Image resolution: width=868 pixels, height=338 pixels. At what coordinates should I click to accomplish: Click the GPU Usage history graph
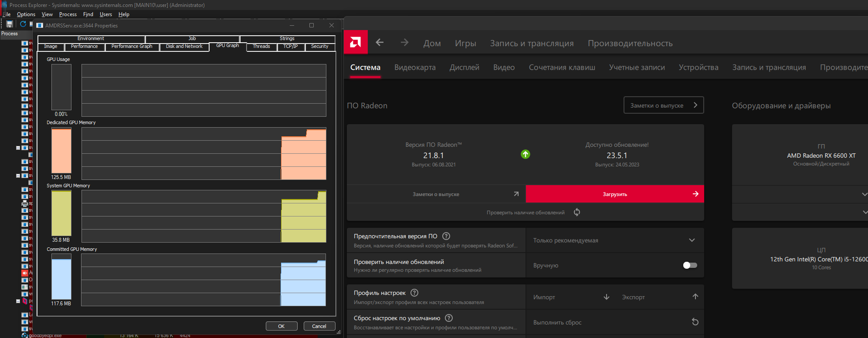pyautogui.click(x=204, y=90)
